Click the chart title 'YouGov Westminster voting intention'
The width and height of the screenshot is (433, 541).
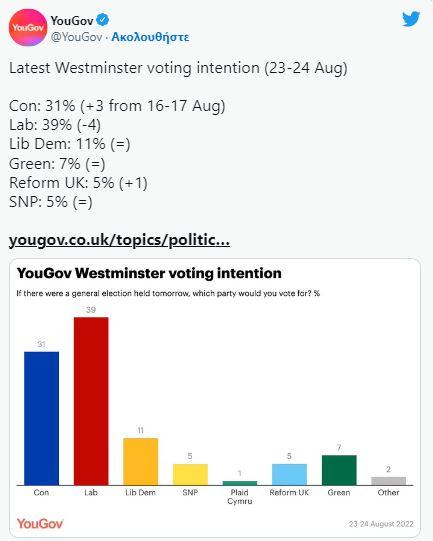click(x=149, y=273)
